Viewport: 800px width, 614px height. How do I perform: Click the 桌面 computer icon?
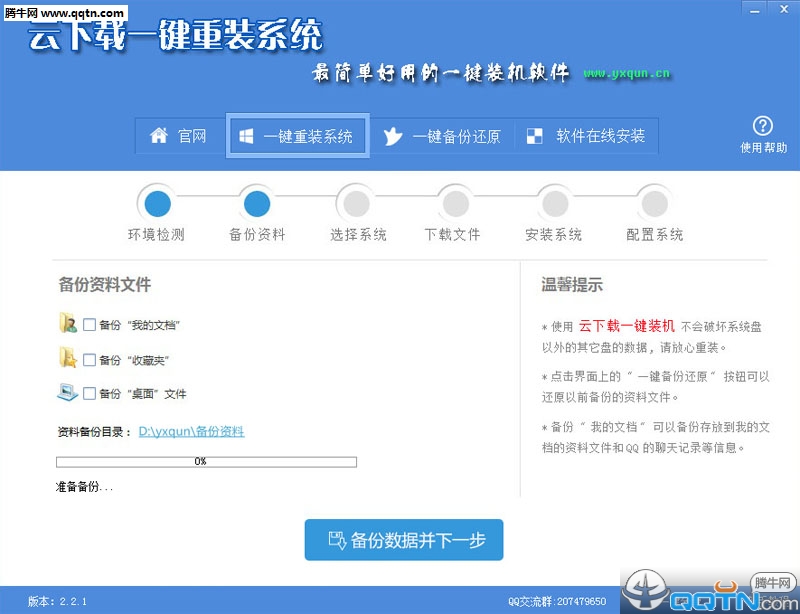click(x=67, y=393)
